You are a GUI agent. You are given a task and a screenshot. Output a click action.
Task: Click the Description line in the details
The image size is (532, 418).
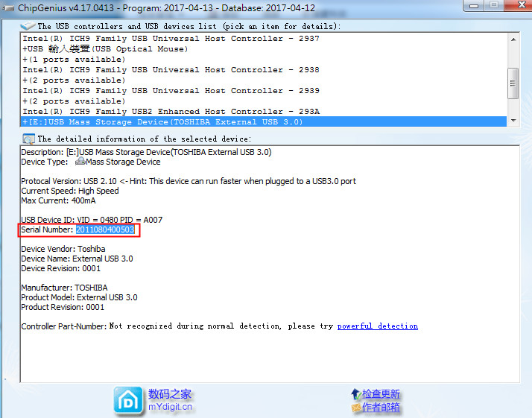tap(146, 152)
